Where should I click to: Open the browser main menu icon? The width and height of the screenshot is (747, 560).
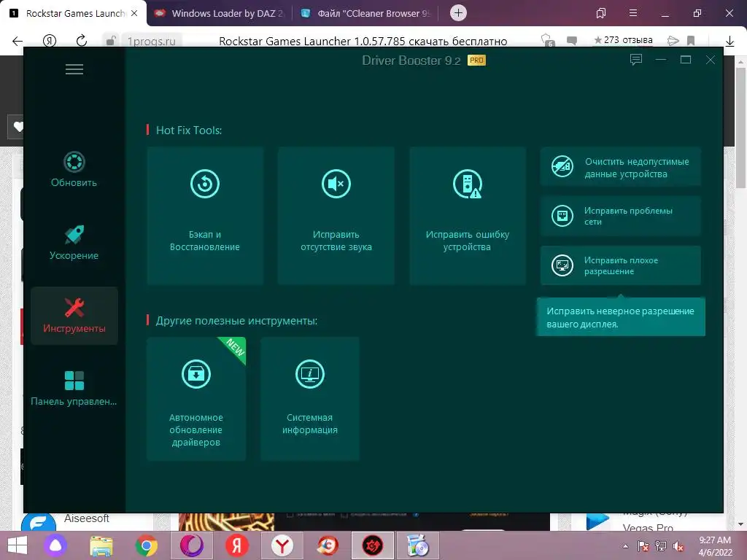coord(633,13)
